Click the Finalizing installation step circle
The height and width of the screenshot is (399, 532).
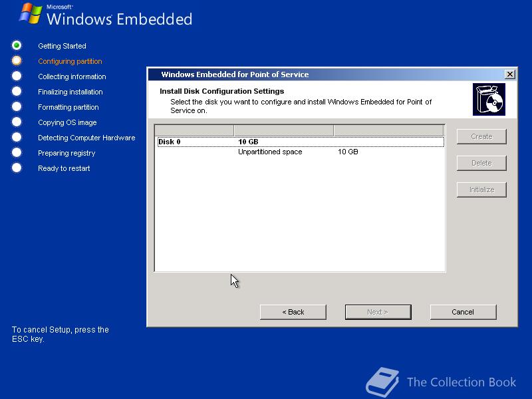17,91
